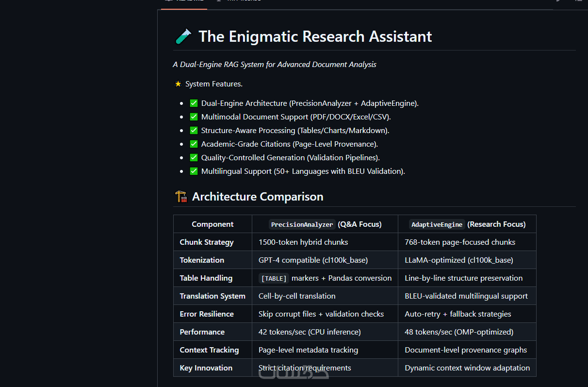Click the star emoji beside System Features
Viewport: 588px width, 387px height.
[x=178, y=84]
